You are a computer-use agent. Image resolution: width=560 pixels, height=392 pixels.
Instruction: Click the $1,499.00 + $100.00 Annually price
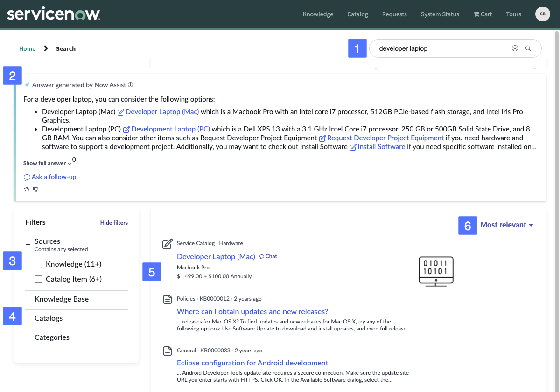(x=214, y=276)
